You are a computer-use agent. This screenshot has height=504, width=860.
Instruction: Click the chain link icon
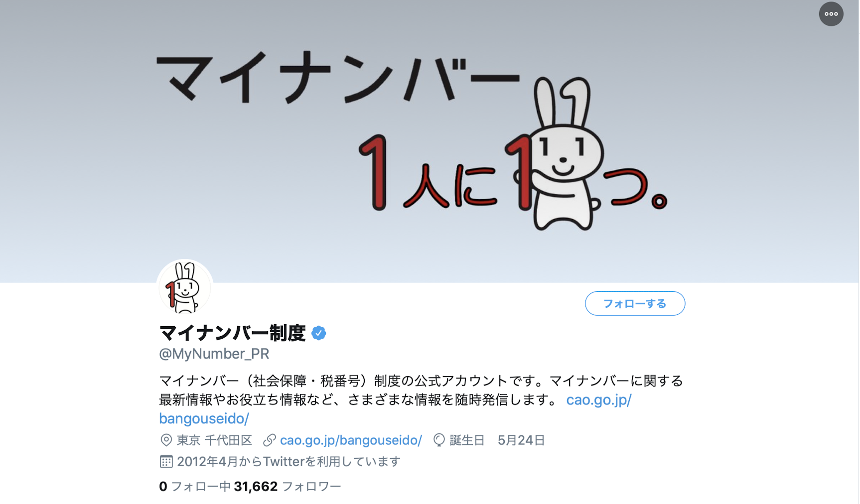click(270, 440)
